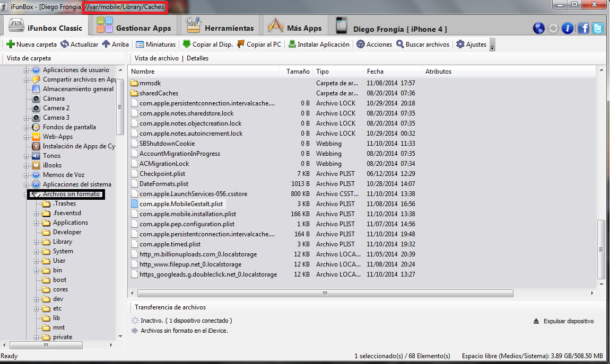Switch to Miniaturas thumbnail view
Viewport: 610px width, 364px height.
(x=155, y=45)
